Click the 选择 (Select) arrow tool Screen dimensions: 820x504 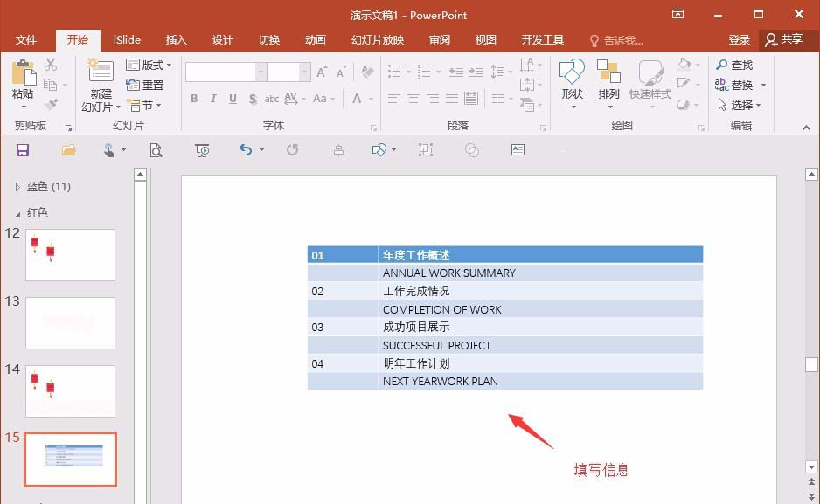[x=742, y=104]
